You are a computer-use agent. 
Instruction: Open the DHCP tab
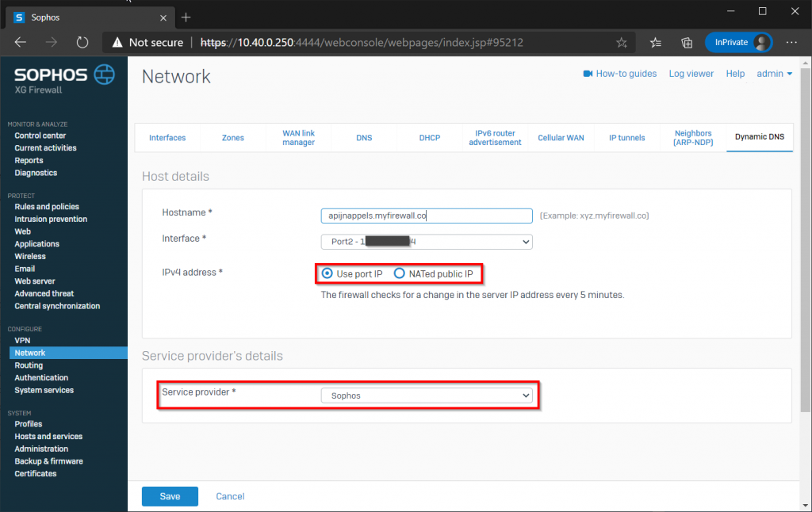click(x=430, y=138)
